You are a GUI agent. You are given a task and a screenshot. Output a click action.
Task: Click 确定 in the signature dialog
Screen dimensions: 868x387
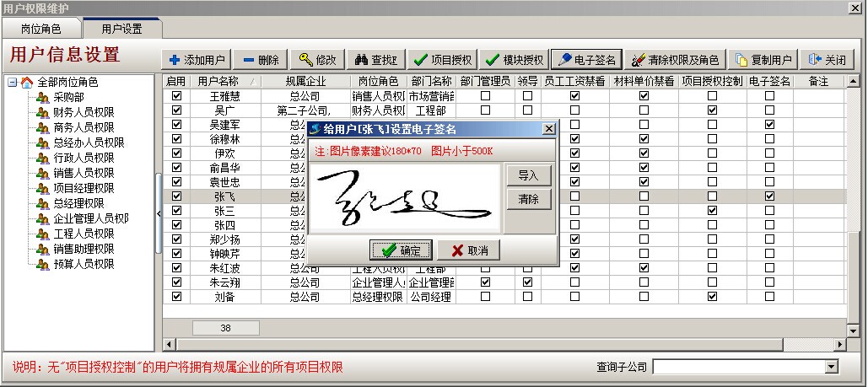tap(402, 250)
